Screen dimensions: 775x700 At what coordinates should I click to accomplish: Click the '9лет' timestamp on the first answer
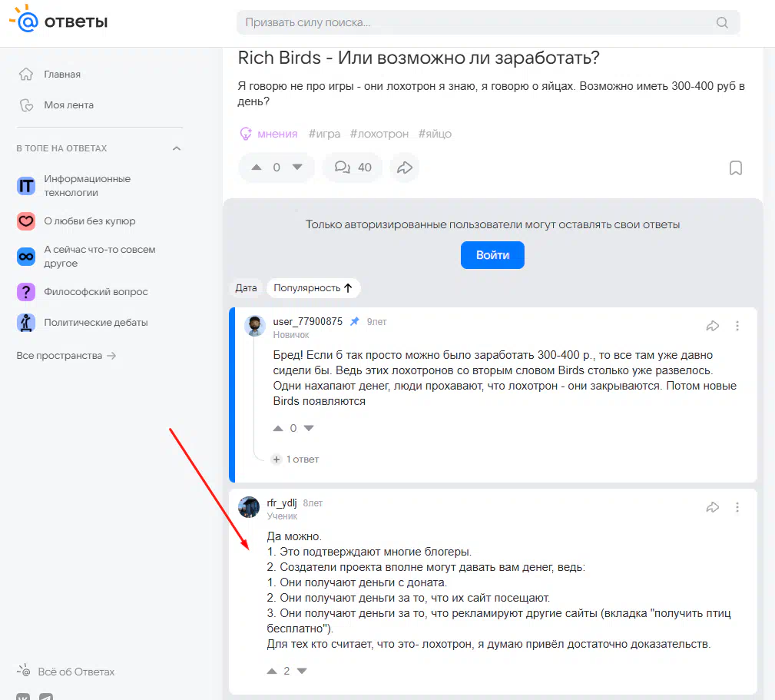(376, 322)
